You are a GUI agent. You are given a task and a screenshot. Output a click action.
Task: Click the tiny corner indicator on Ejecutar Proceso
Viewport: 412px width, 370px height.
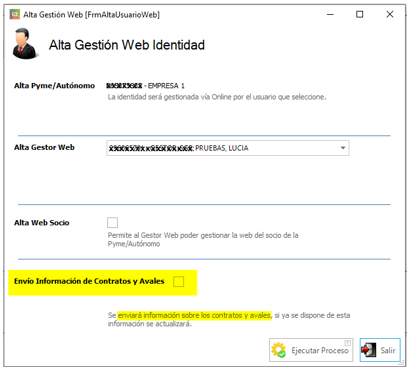pos(347,343)
